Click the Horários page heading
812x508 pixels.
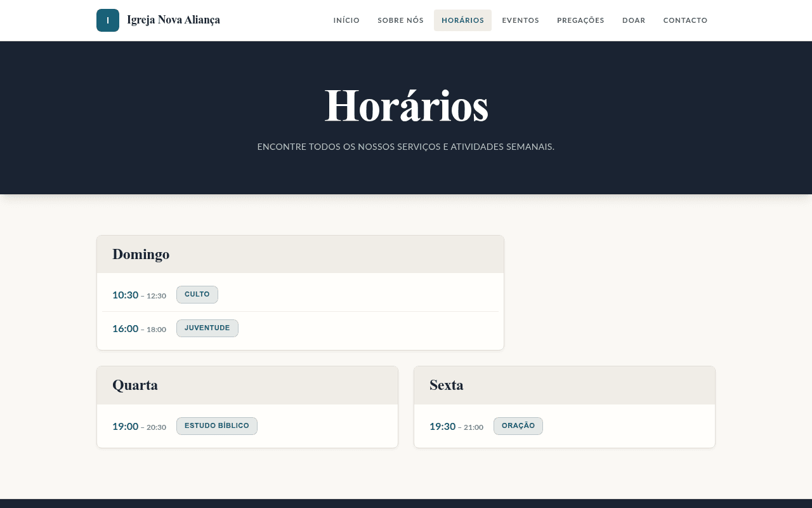pyautogui.click(x=406, y=106)
